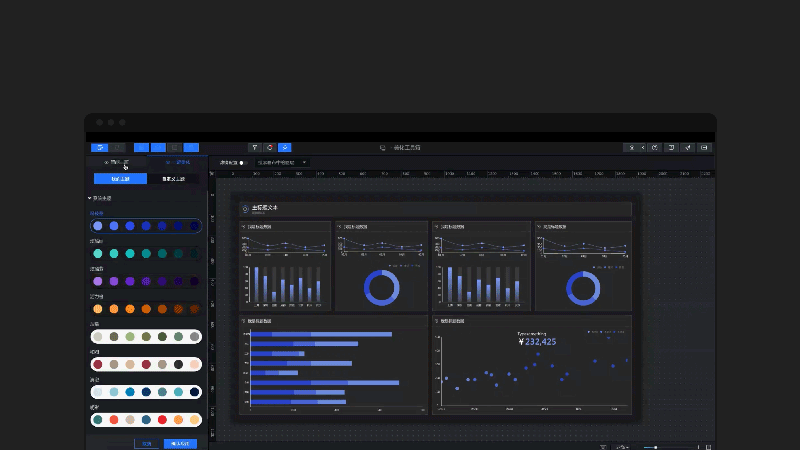Viewport: 800px width, 450px height.
Task: Select the custom theme tab beside the blue one
Action: pyautogui.click(x=173, y=179)
